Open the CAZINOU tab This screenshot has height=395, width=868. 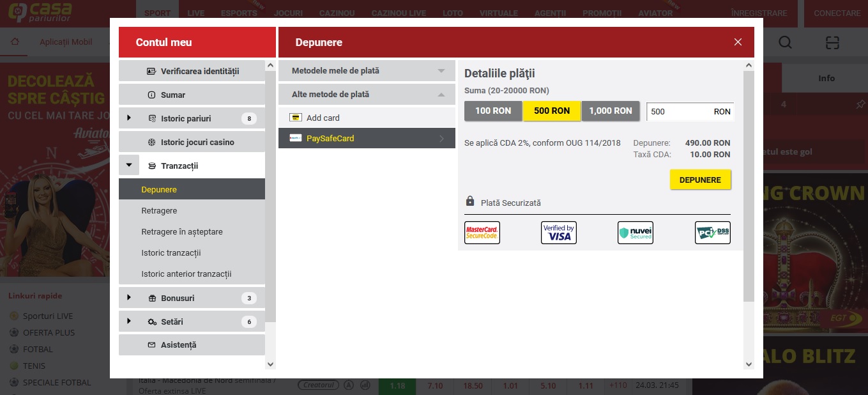click(x=335, y=13)
